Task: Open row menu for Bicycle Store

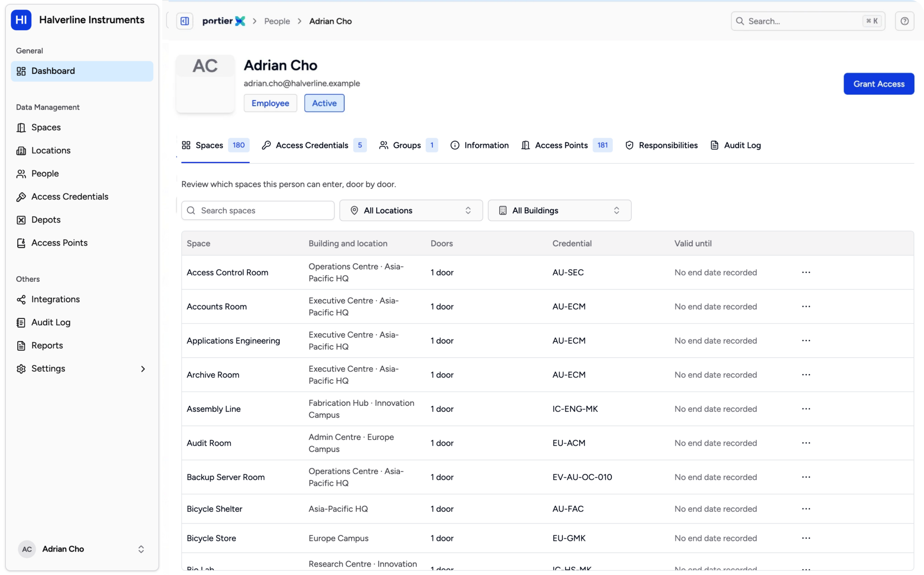Action: point(806,538)
